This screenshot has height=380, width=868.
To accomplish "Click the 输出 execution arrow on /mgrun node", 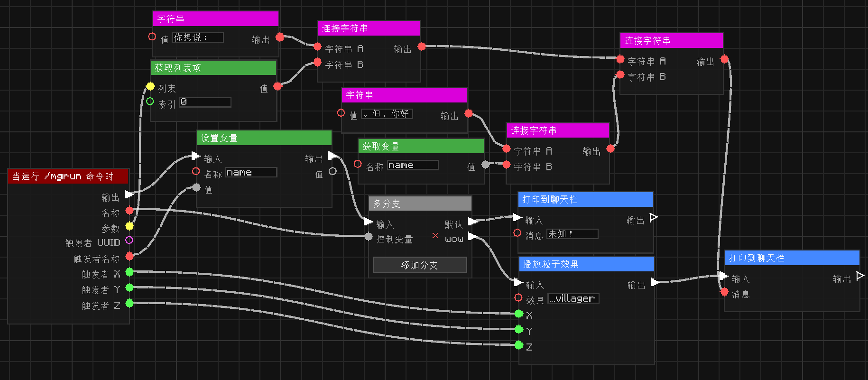I will coord(129,194).
